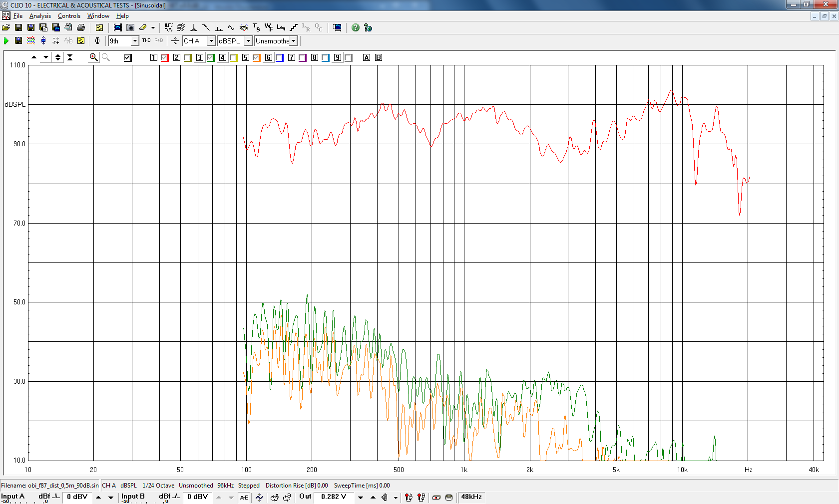Image resolution: width=839 pixels, height=504 pixels.
Task: Increase Input A gain with the up arrow
Action: click(98, 497)
